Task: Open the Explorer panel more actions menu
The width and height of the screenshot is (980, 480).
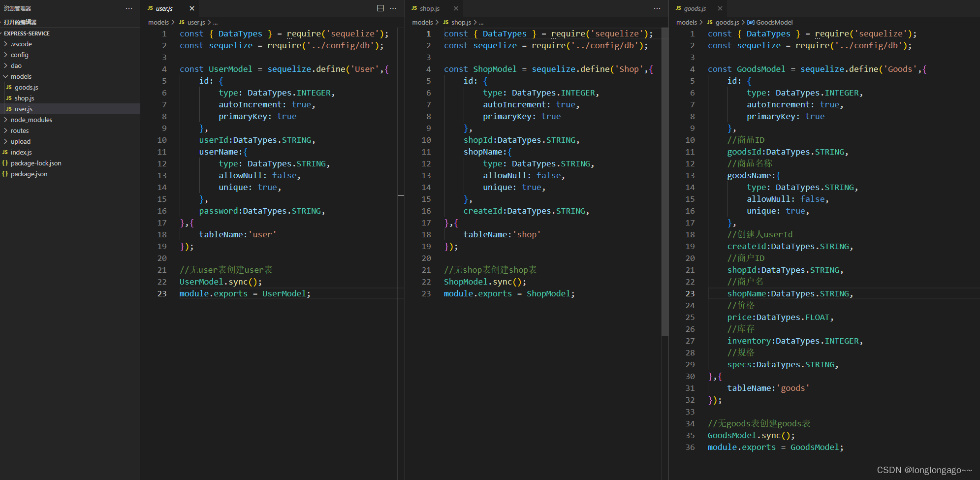Action: 129,8
